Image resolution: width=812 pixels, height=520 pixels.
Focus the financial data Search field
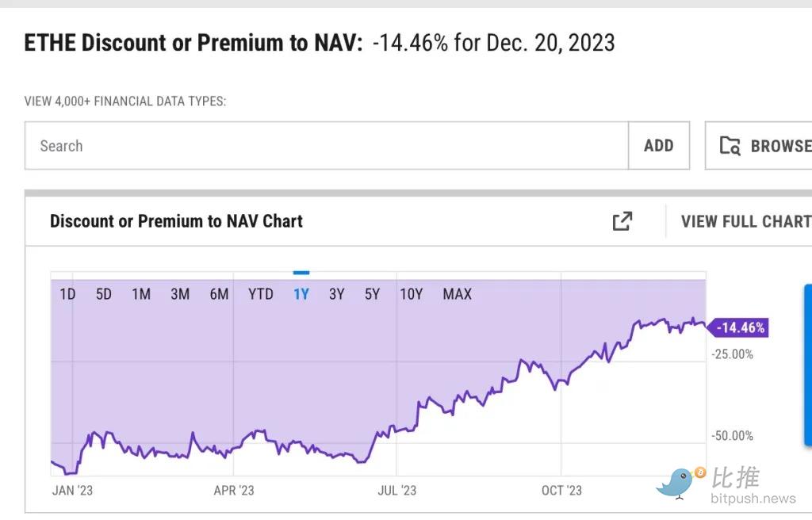pos(325,146)
